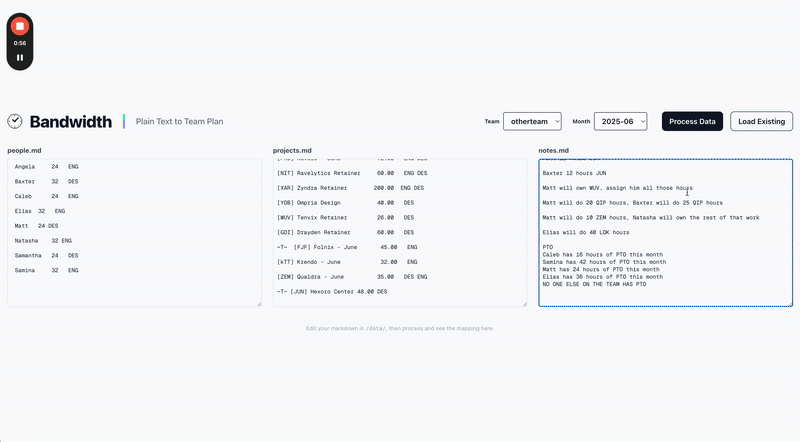This screenshot has height=442, width=800.
Task: Click the resize handle of people.md textarea
Action: coord(257,302)
